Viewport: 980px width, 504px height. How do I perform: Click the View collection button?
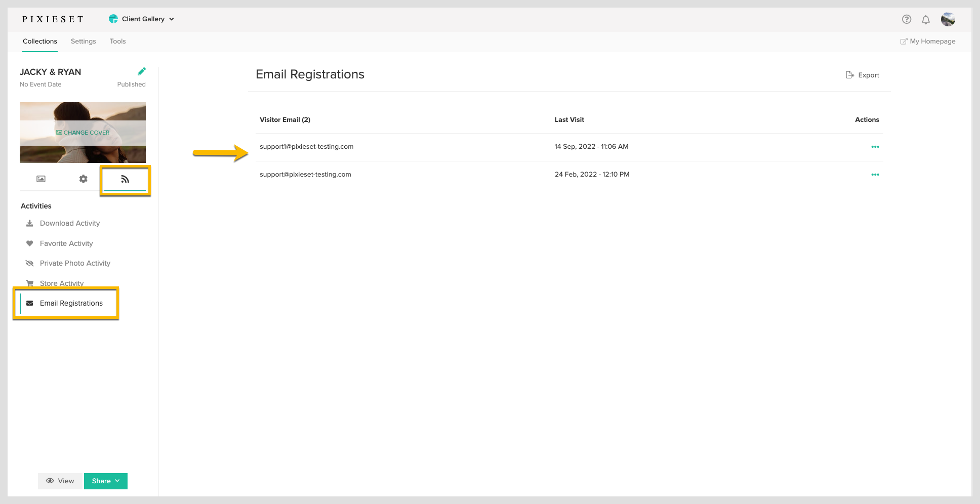(60, 481)
